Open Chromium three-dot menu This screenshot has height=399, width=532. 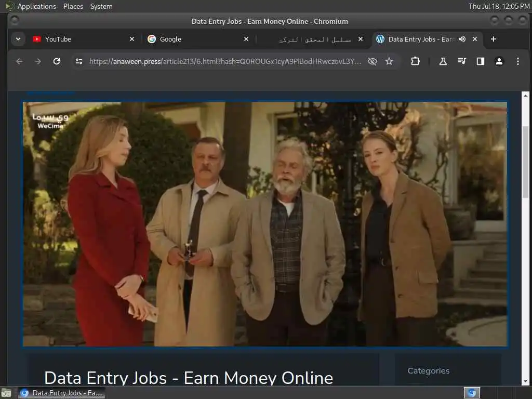518,61
